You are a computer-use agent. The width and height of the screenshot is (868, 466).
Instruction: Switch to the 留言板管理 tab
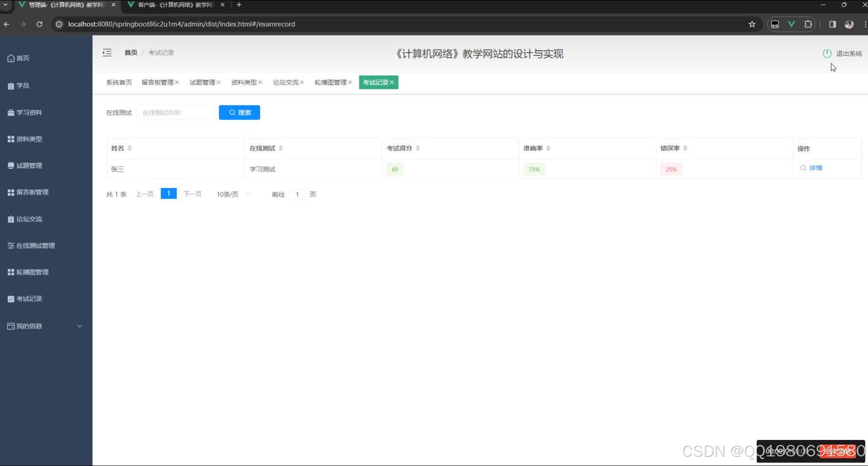click(x=157, y=82)
